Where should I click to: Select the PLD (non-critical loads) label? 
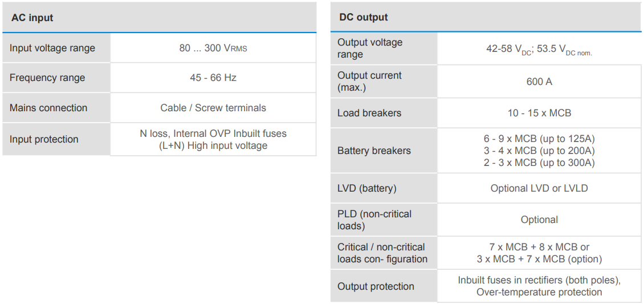click(x=374, y=220)
